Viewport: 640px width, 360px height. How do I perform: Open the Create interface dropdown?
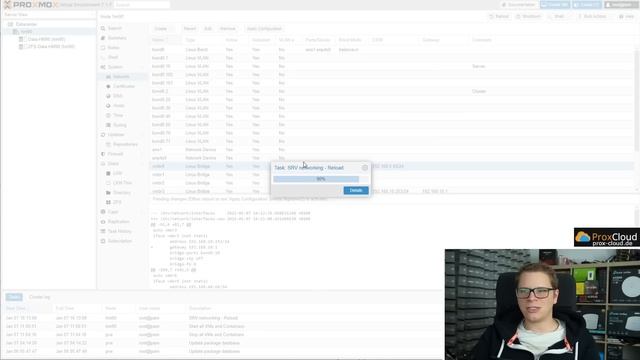coord(163,29)
